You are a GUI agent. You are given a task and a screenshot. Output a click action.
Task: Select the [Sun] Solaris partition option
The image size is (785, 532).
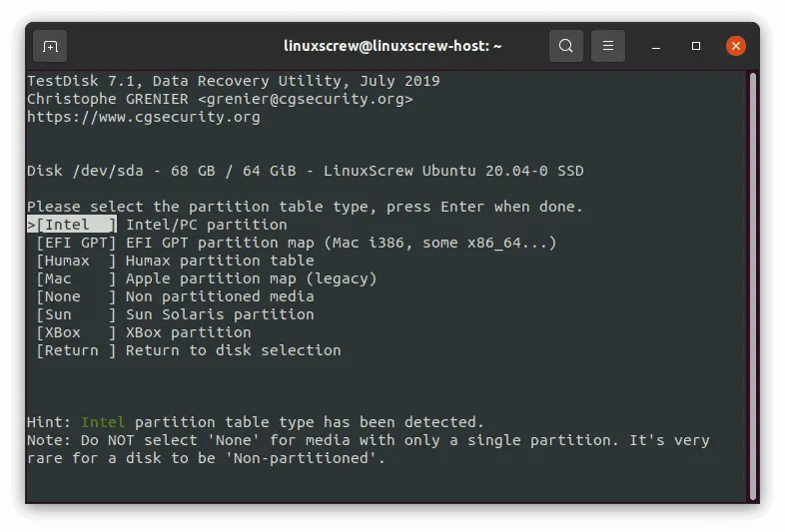point(76,314)
